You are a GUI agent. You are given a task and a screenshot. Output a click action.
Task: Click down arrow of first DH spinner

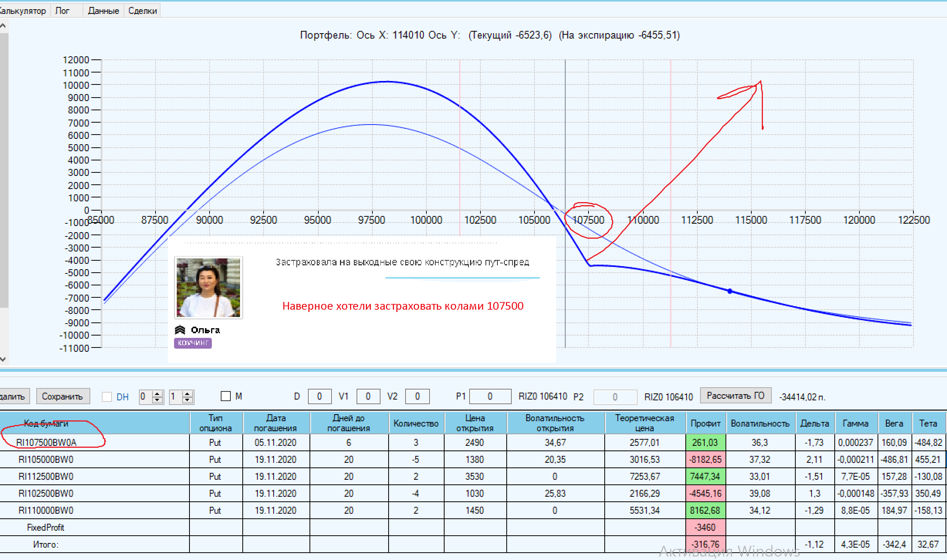pyautogui.click(x=157, y=400)
